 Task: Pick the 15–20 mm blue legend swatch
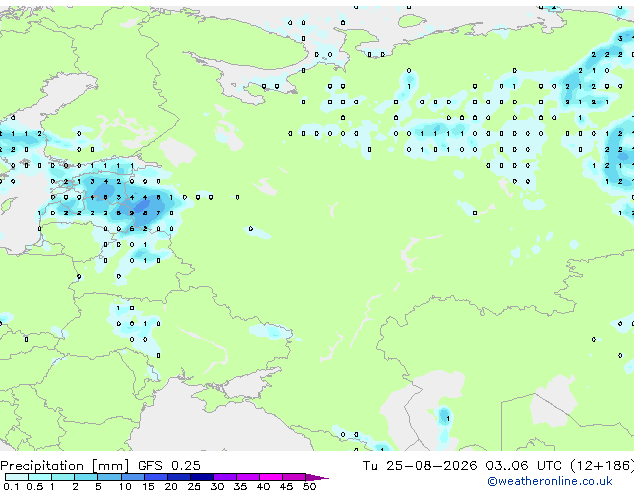[155, 477]
